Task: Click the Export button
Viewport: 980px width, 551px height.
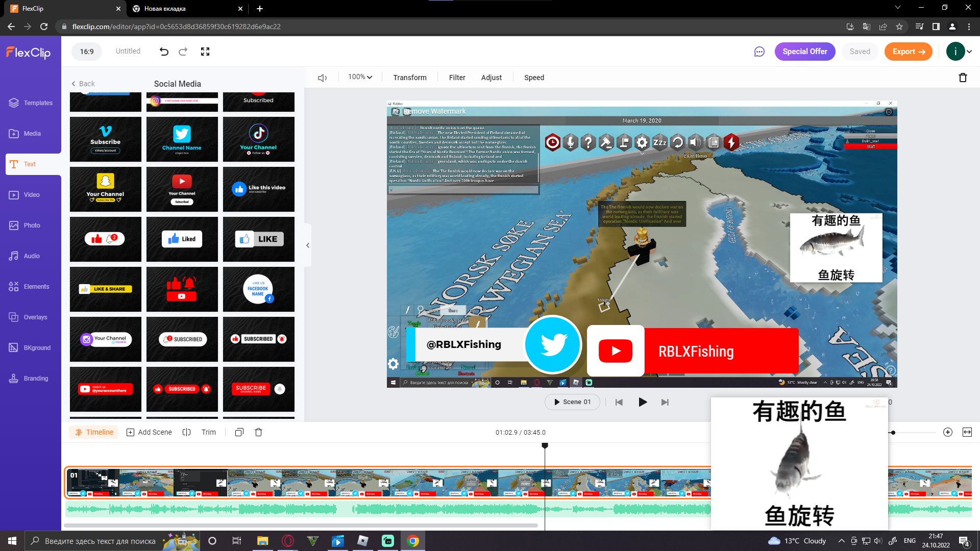Action: [x=908, y=52]
